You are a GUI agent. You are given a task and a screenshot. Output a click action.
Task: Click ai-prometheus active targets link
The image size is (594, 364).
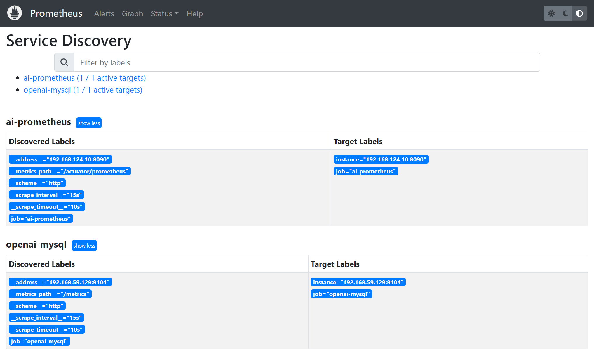tap(85, 78)
